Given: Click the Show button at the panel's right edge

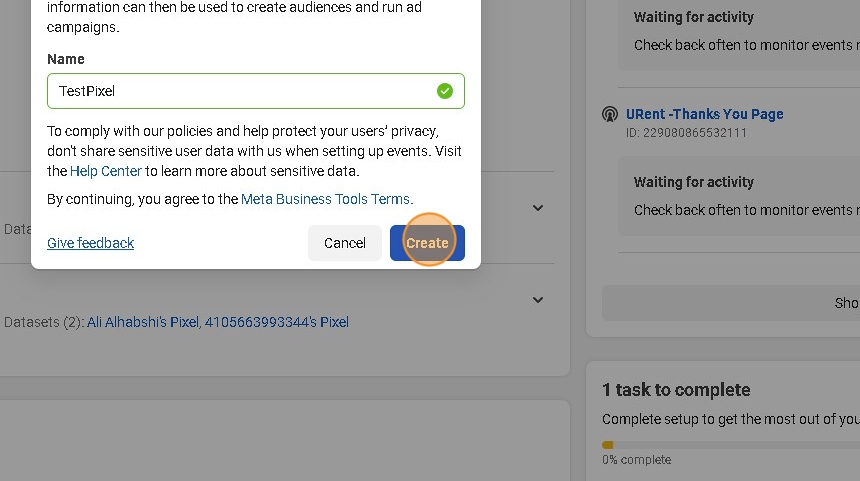Looking at the screenshot, I should [731, 303].
